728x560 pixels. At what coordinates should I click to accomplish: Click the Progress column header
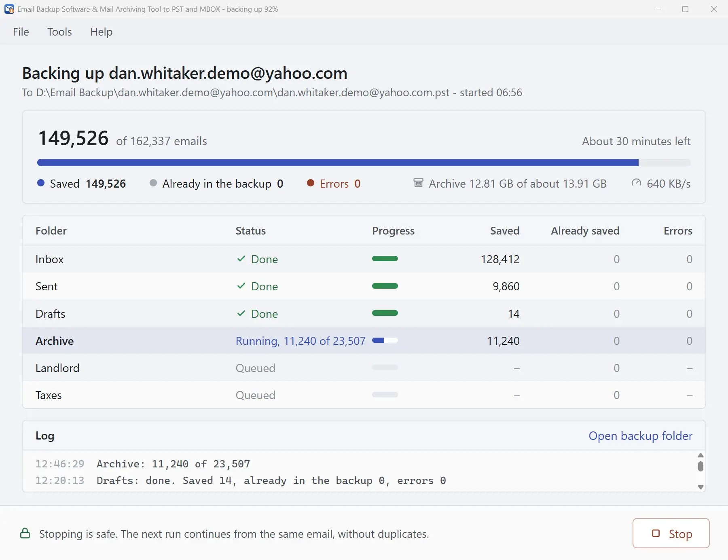[x=393, y=231]
